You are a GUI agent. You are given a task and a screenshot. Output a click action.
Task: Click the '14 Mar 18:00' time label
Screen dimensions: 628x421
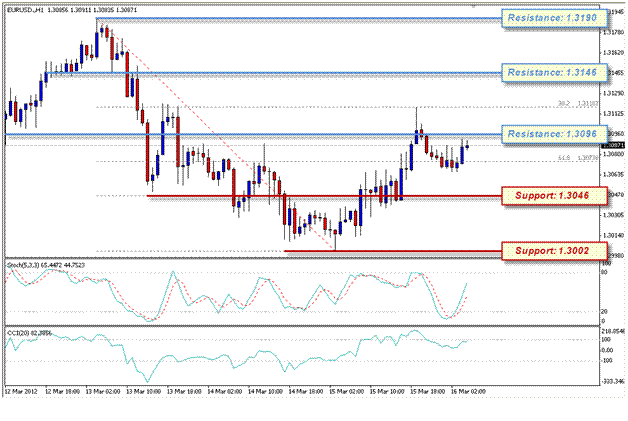(x=306, y=391)
